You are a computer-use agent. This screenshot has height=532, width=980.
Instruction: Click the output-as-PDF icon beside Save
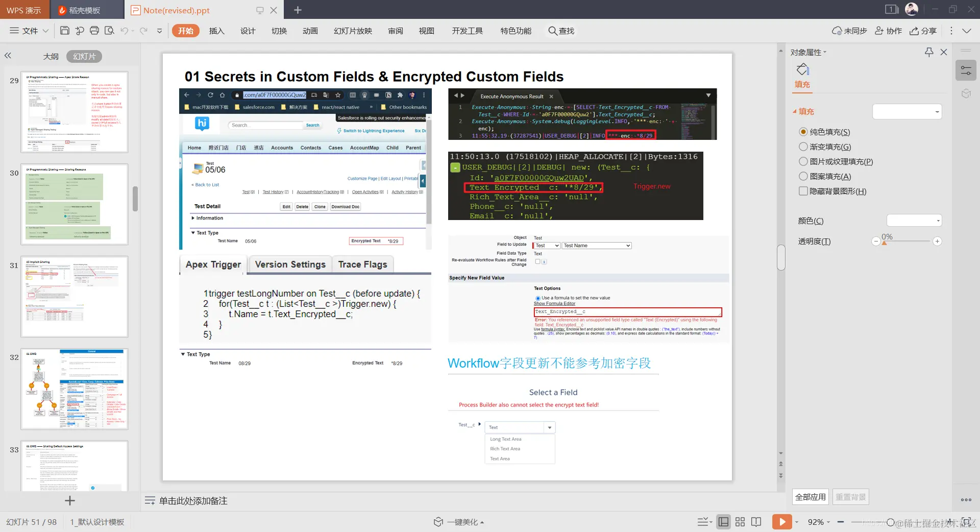coord(80,31)
